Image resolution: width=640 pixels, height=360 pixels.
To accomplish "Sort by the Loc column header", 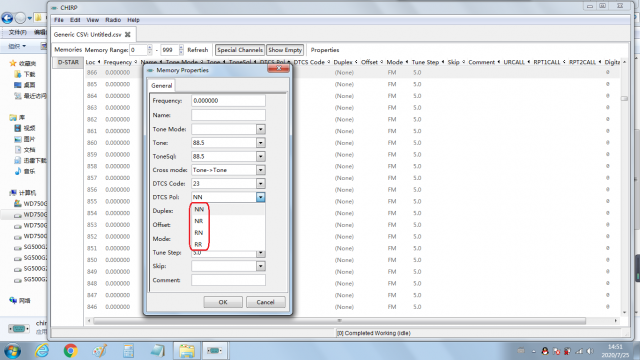I will tap(93, 62).
